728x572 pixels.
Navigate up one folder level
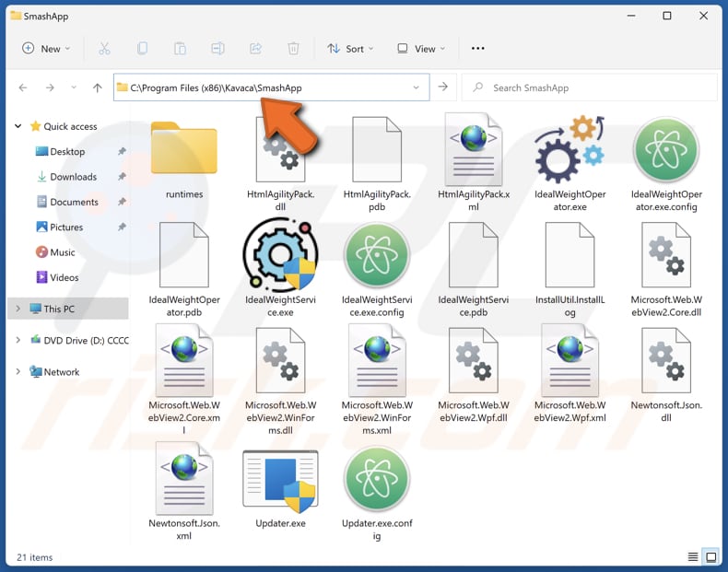click(x=98, y=88)
